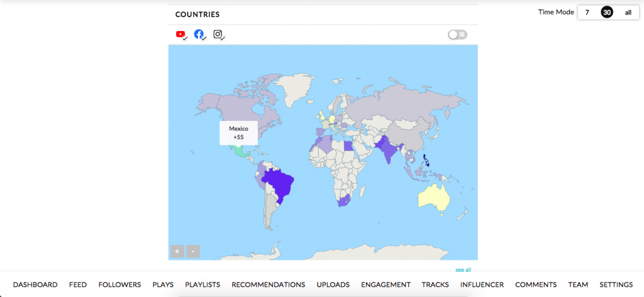Click the Mexico +55 tooltip
Viewport: 644px width, 297px height.
click(x=238, y=133)
